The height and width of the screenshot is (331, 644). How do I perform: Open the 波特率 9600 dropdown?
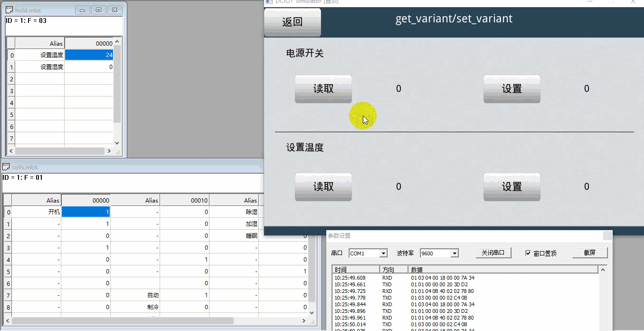coord(455,253)
